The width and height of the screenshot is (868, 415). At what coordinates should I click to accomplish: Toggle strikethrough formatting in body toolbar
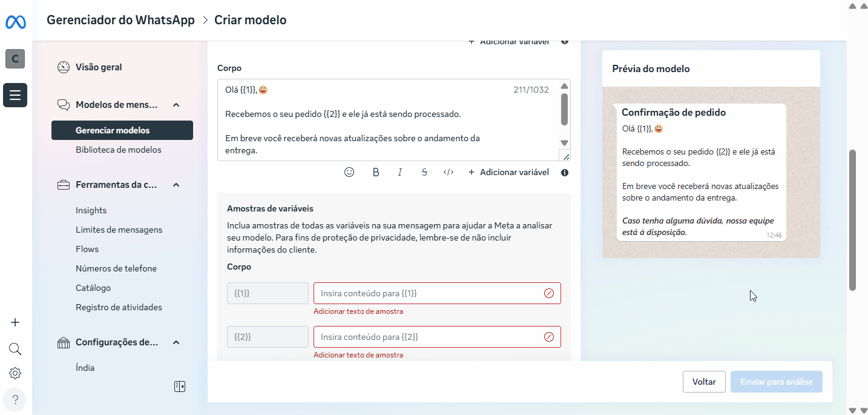pyautogui.click(x=424, y=172)
